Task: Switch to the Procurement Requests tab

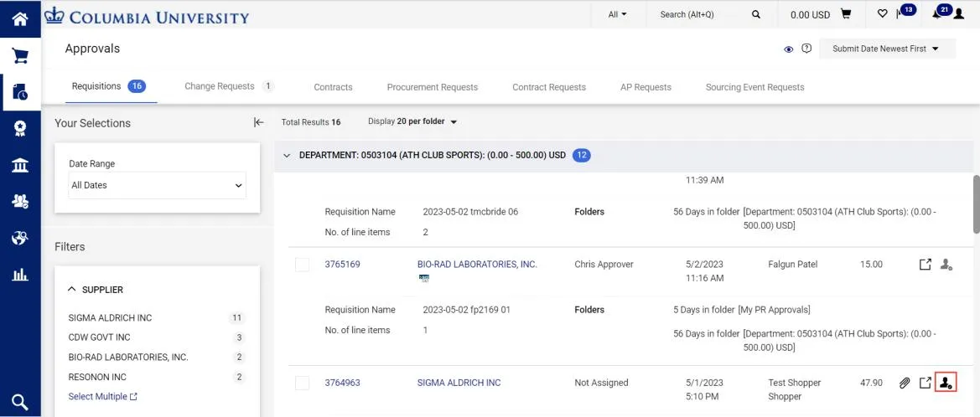Action: pyautogui.click(x=433, y=87)
